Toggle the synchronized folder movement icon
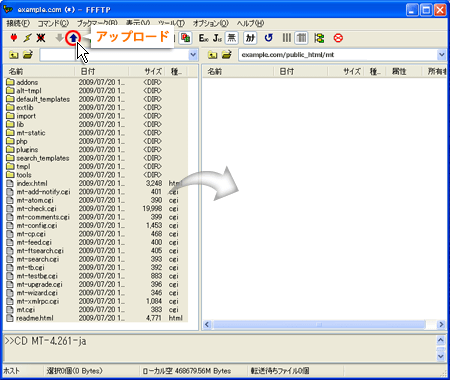 [x=319, y=38]
